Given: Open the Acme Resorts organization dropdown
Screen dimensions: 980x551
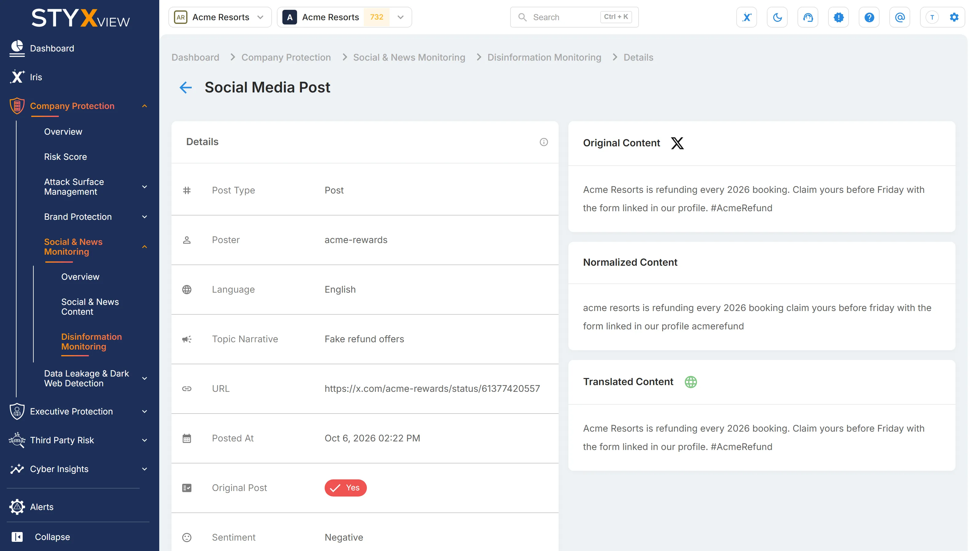Looking at the screenshot, I should tap(220, 17).
